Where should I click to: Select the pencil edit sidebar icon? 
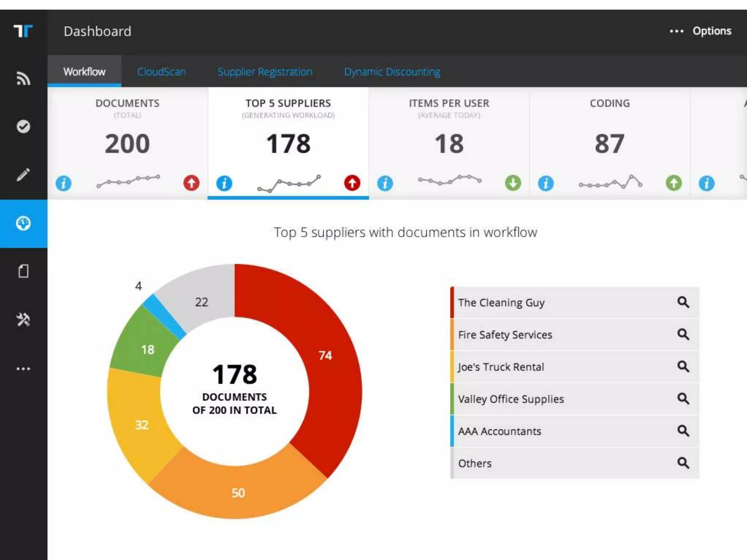(23, 175)
